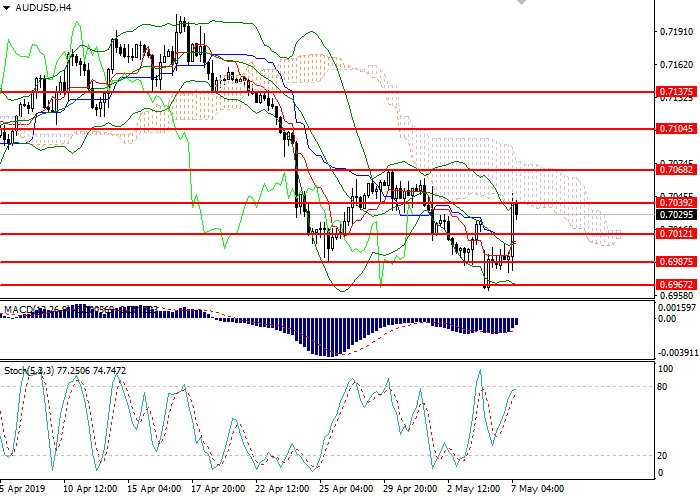Click the -0.003911 value on MACD scale

pyautogui.click(x=677, y=352)
